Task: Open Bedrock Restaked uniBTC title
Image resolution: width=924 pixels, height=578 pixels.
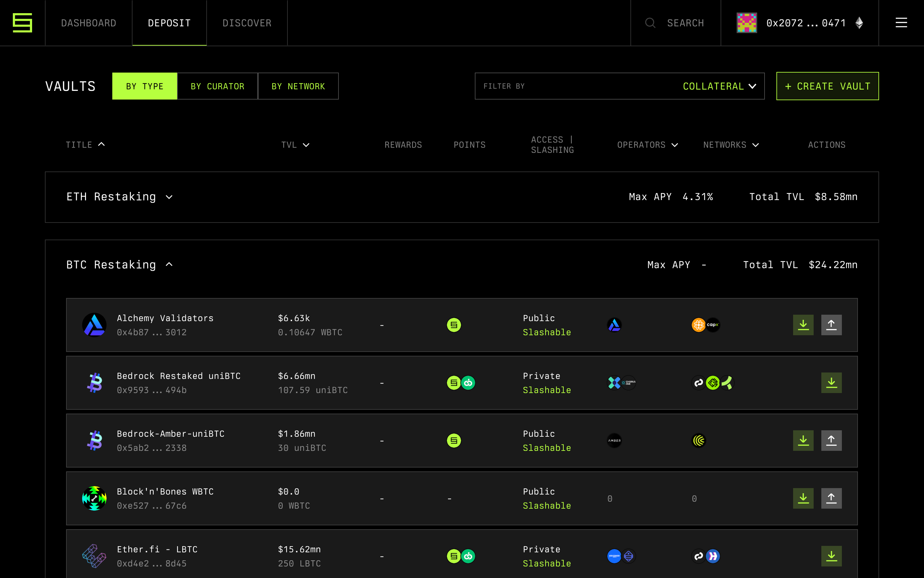Action: [179, 376]
